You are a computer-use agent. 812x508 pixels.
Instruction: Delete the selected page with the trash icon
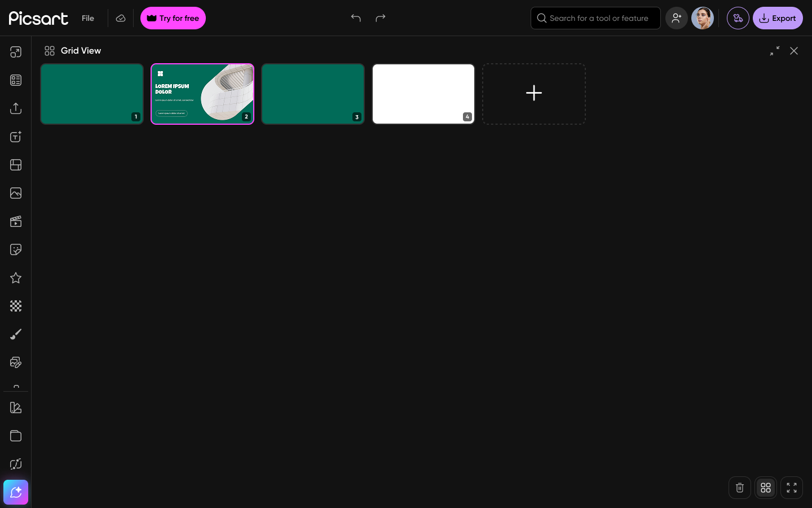click(x=740, y=488)
